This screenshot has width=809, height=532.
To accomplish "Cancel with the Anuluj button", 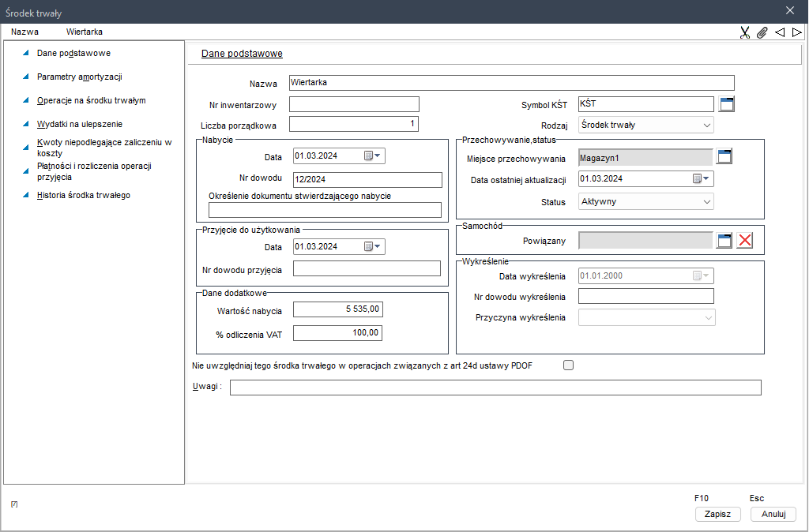I will point(773,514).
